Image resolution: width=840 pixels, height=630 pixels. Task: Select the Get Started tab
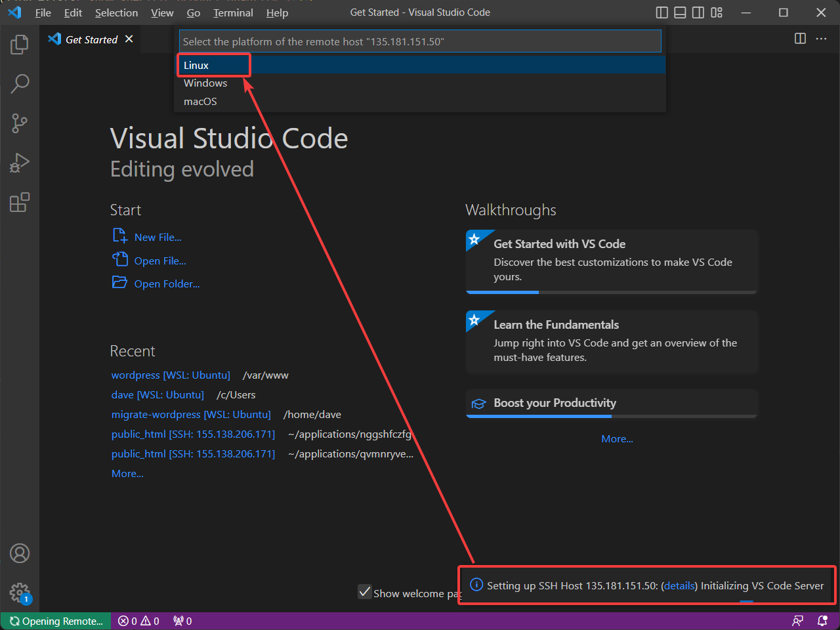(91, 39)
